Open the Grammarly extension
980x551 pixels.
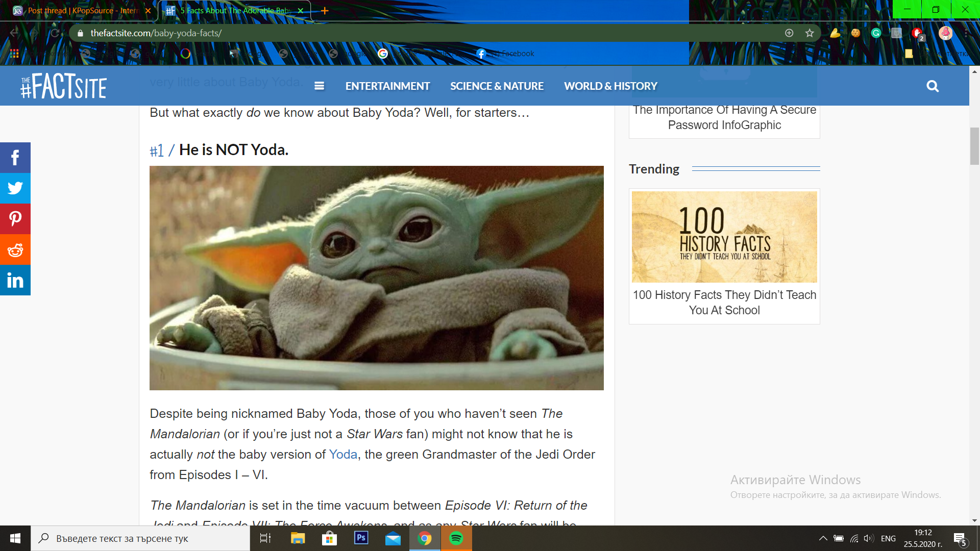coord(876,33)
